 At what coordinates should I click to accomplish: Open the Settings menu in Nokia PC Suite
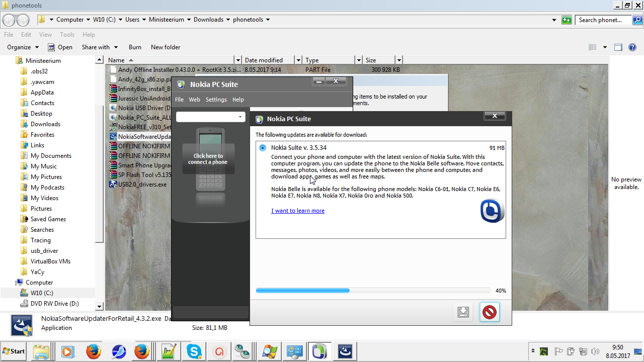(216, 100)
